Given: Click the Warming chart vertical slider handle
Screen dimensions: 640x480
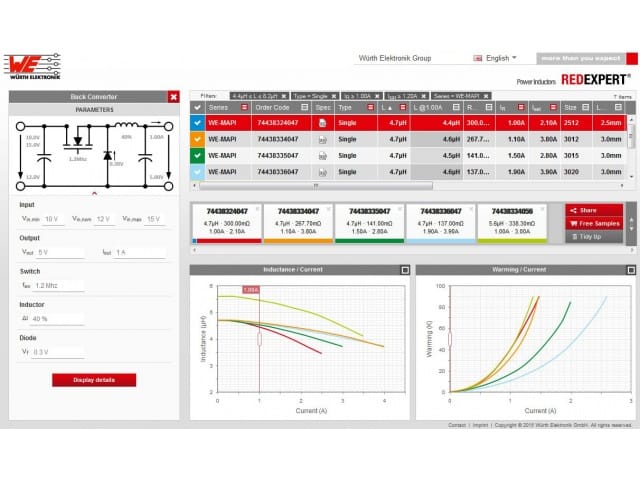Looking at the screenshot, I should point(450,339).
